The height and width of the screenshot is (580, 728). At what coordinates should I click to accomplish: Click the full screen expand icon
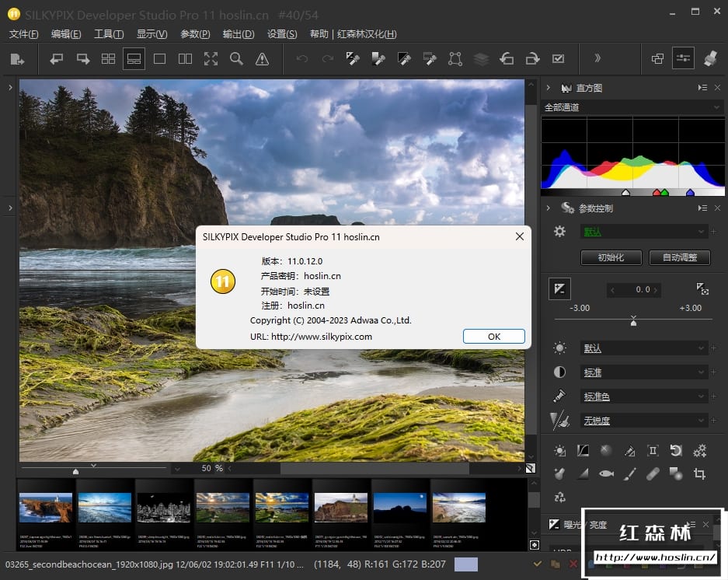coord(211,59)
